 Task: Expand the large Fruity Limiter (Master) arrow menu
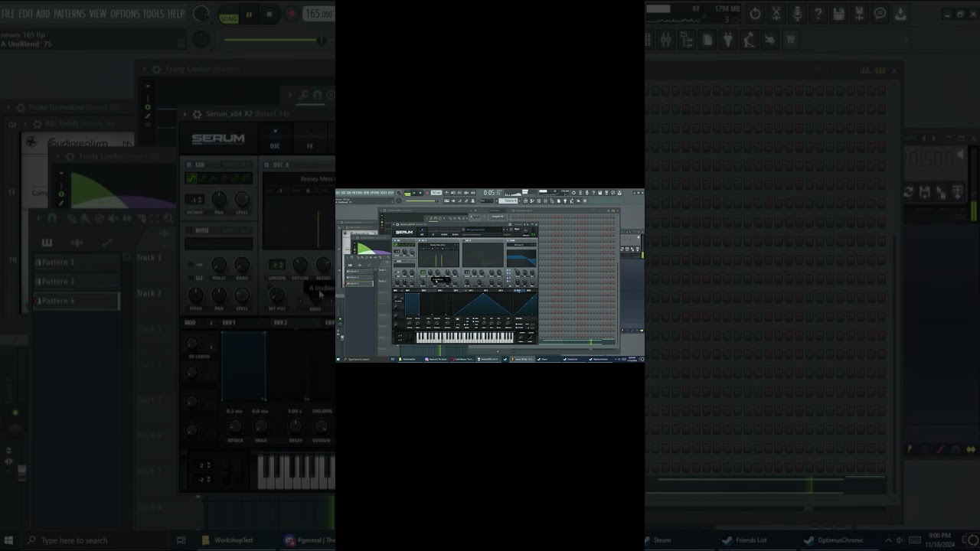click(144, 69)
